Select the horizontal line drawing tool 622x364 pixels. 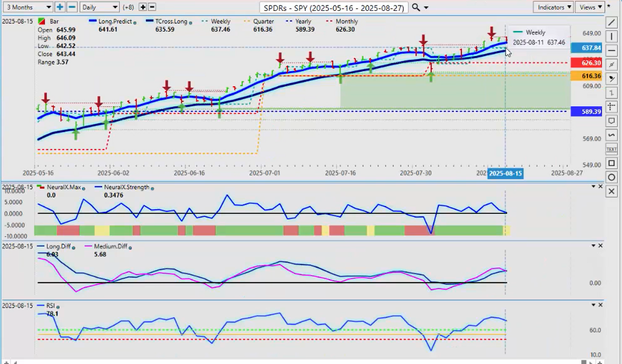pos(612,50)
